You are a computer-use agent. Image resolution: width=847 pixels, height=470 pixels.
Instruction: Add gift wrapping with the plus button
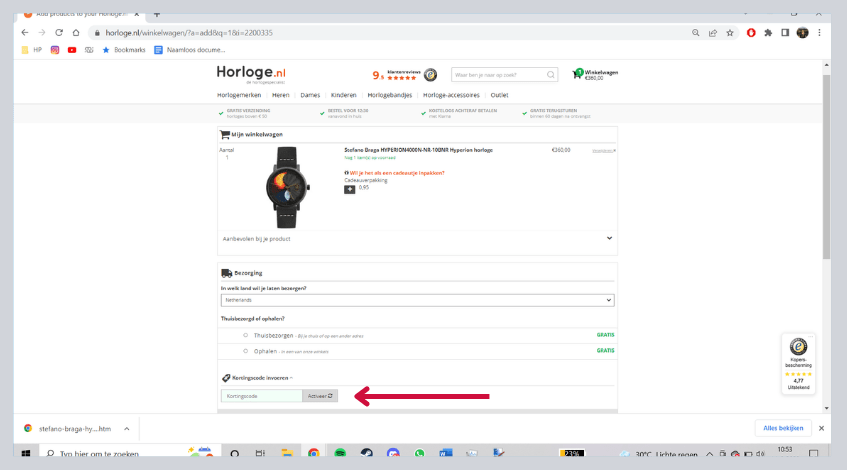(349, 190)
